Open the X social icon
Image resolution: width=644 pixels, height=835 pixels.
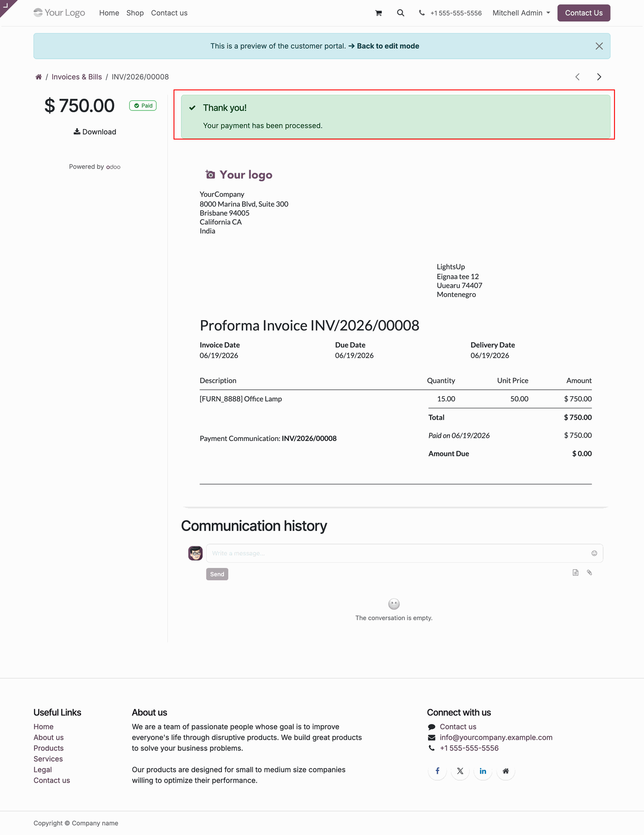pyautogui.click(x=460, y=771)
